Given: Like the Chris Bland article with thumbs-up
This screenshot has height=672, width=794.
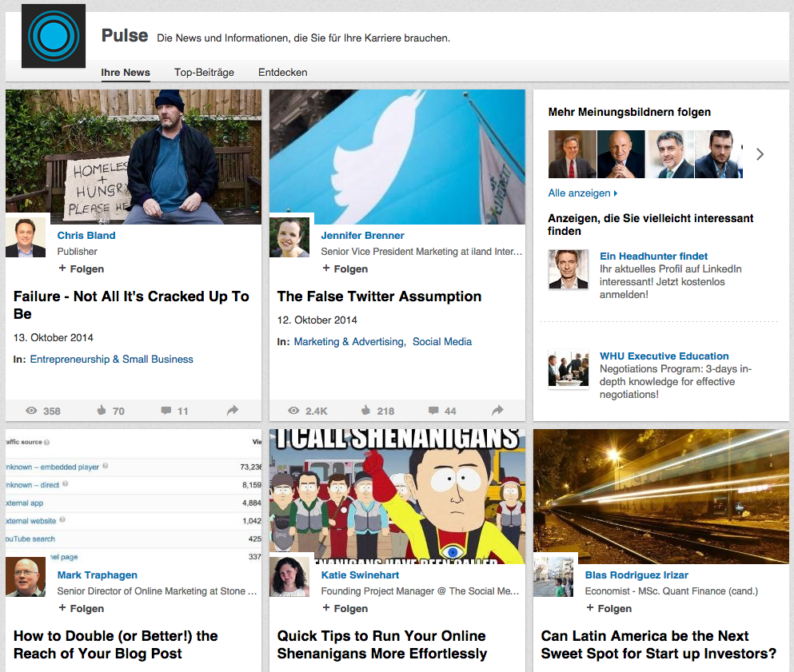Looking at the screenshot, I should (102, 410).
